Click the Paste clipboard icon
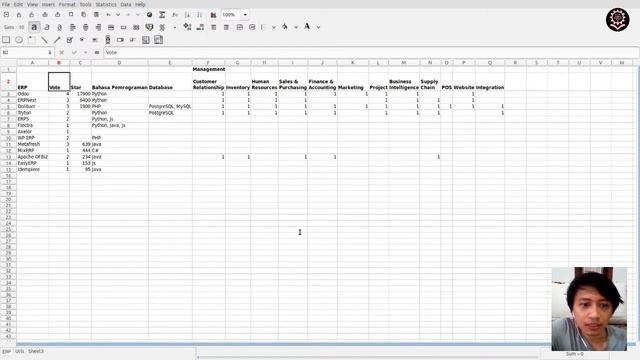 (96, 15)
